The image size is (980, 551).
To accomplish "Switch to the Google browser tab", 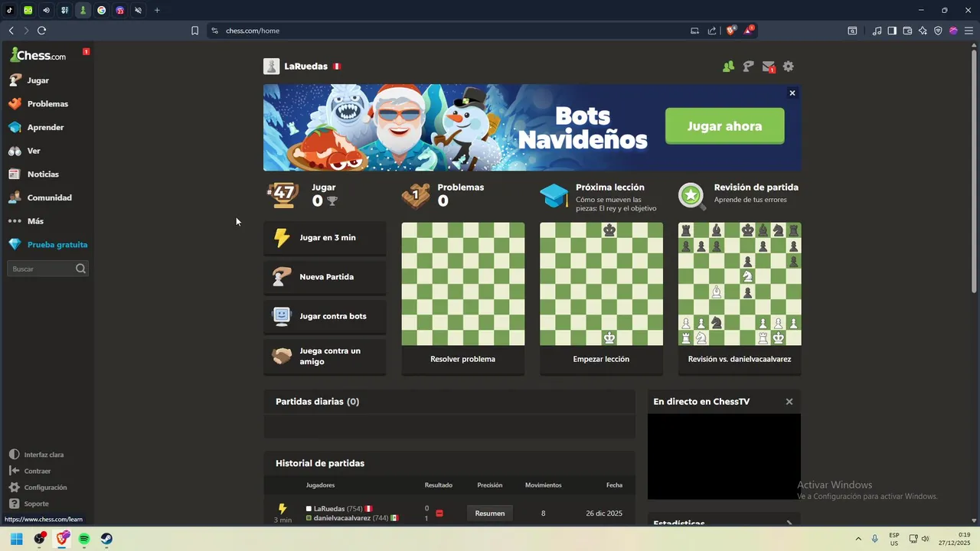I will (102, 10).
